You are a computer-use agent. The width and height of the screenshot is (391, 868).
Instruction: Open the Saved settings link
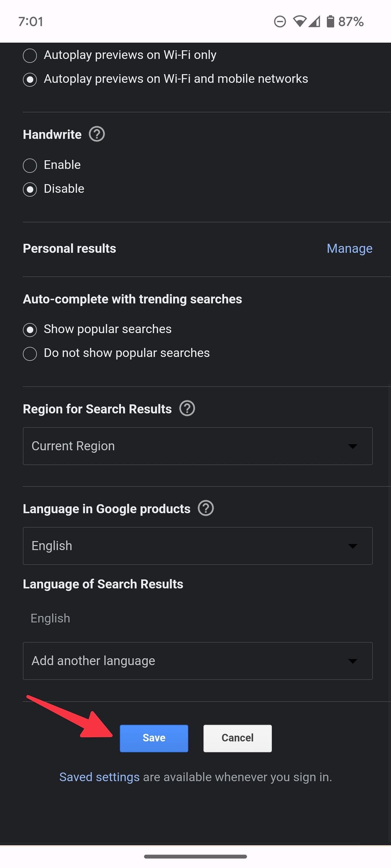(99, 777)
